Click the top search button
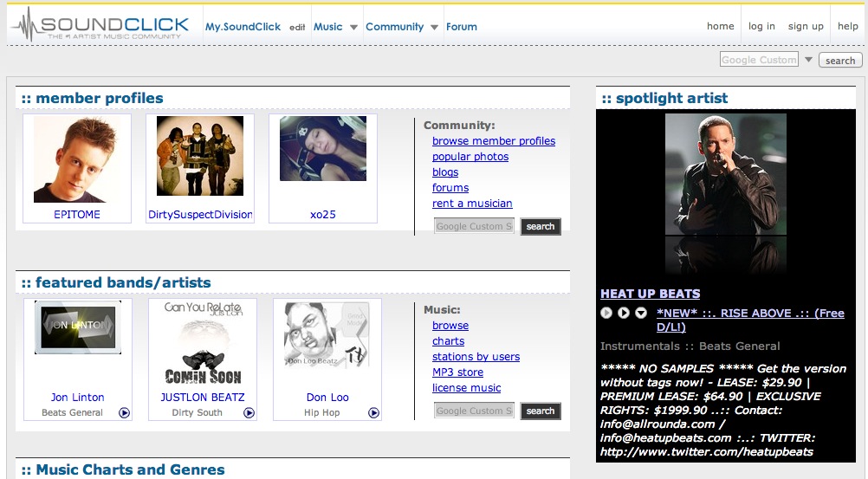Viewport: 868px width, 479px height. coord(840,61)
